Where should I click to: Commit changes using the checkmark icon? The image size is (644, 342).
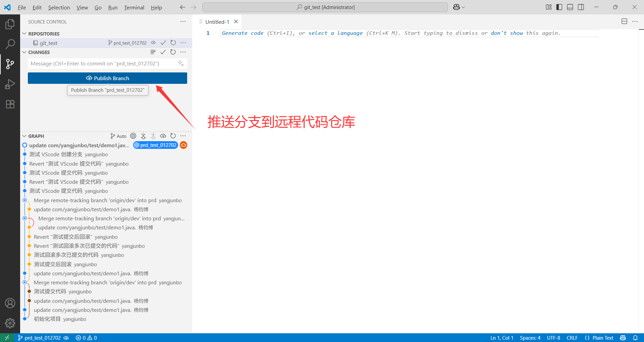163,52
